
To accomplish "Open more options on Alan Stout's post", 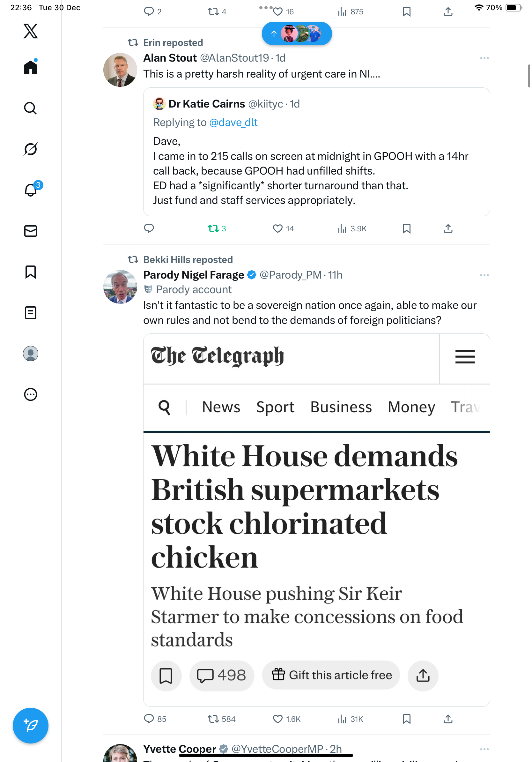I will tap(484, 58).
